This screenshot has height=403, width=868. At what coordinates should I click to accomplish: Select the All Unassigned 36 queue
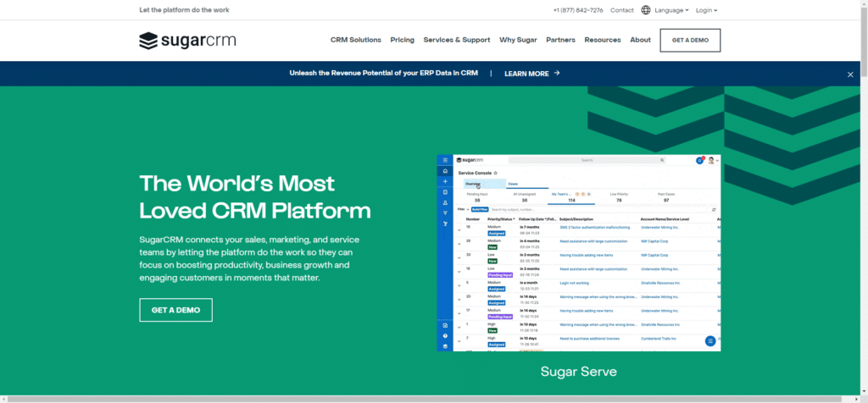pyautogui.click(x=524, y=197)
